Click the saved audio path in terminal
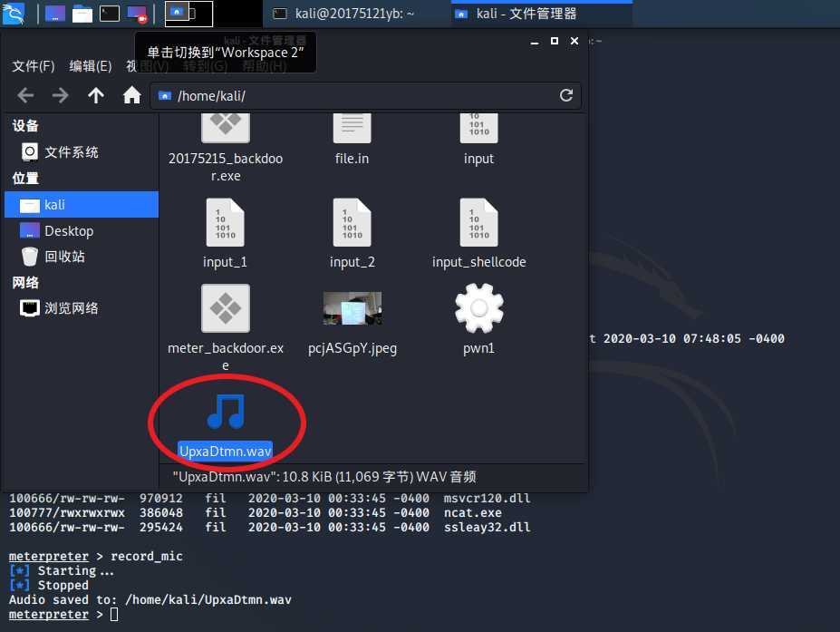 coord(208,600)
